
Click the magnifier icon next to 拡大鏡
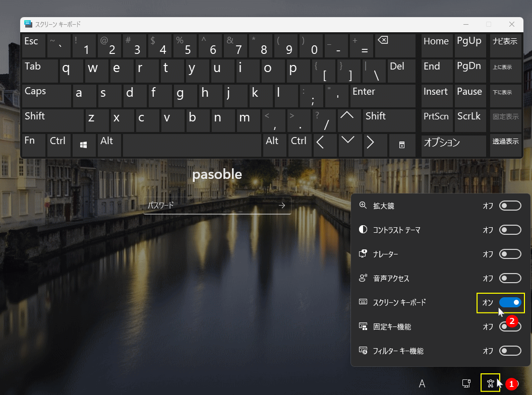pyautogui.click(x=363, y=206)
